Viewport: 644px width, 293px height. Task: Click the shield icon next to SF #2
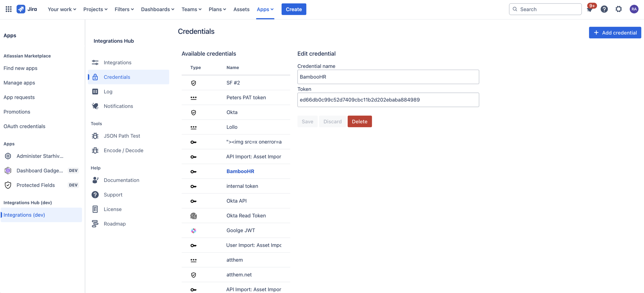pos(194,83)
